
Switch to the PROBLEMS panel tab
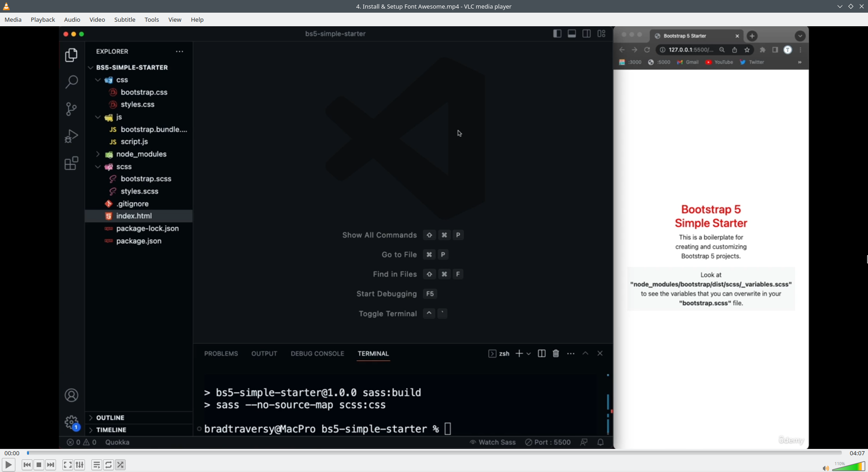click(221, 353)
